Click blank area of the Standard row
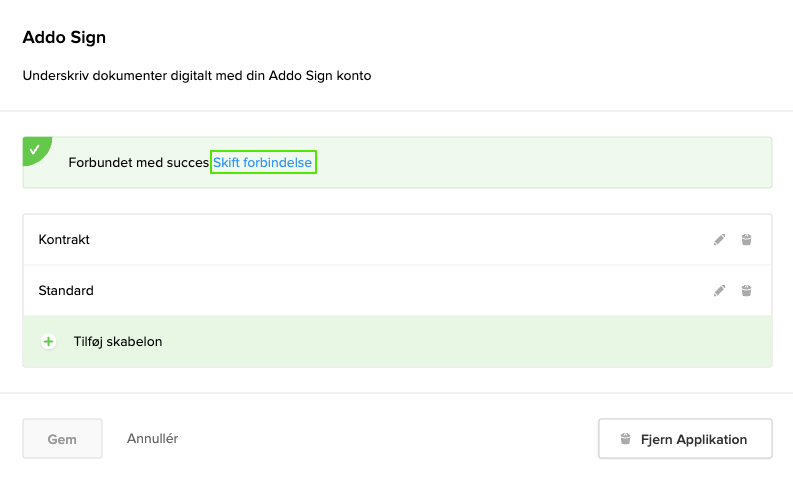Screen dimensions: 793x482 tap(400, 291)
